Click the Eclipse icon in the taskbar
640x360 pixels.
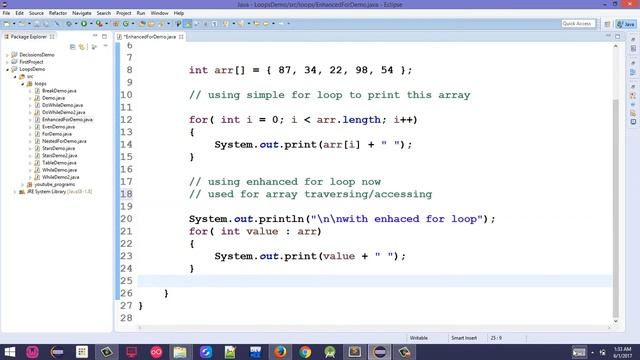(x=380, y=352)
